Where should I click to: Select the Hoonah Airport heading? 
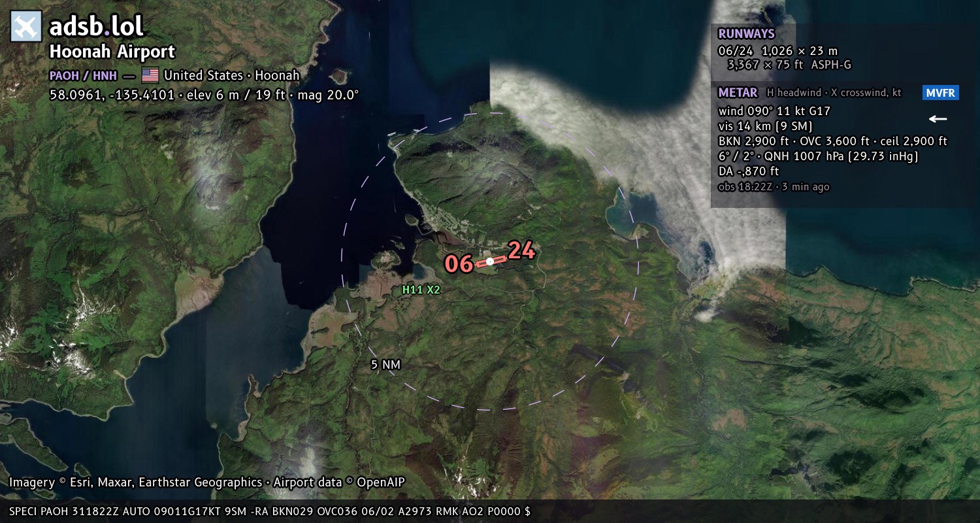[112, 52]
